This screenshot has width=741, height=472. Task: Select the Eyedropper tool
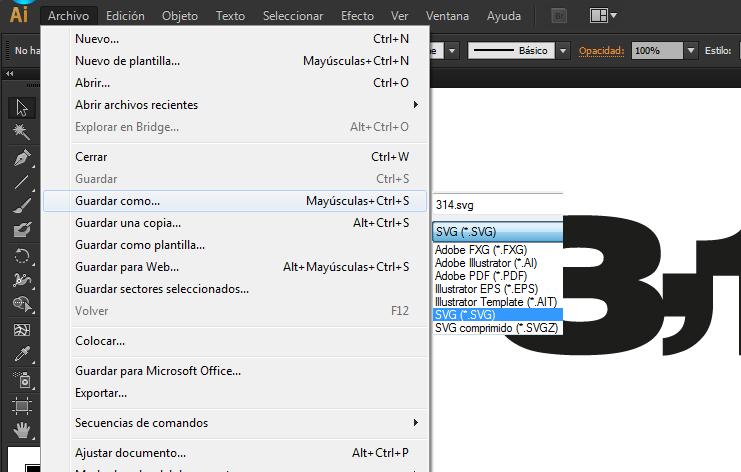21,354
